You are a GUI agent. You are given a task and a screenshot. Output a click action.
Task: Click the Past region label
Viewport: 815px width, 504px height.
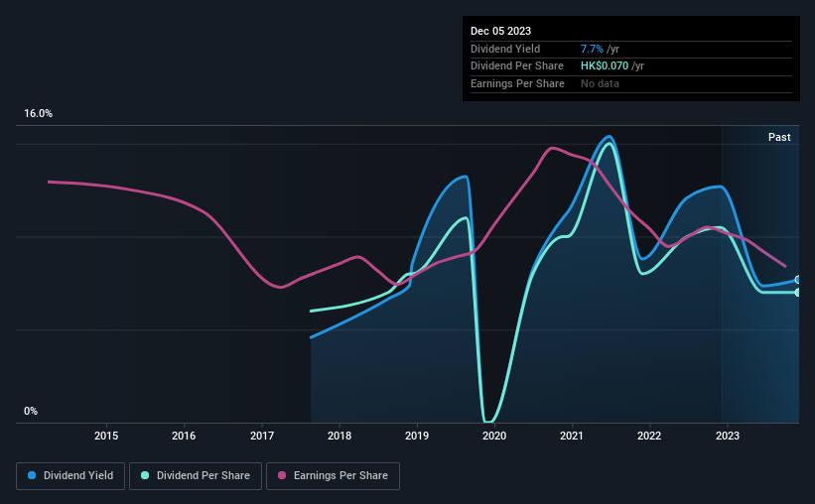coord(779,137)
